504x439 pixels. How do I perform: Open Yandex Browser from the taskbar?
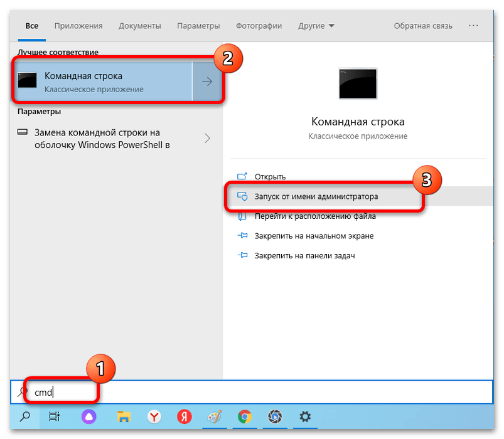[x=154, y=417]
